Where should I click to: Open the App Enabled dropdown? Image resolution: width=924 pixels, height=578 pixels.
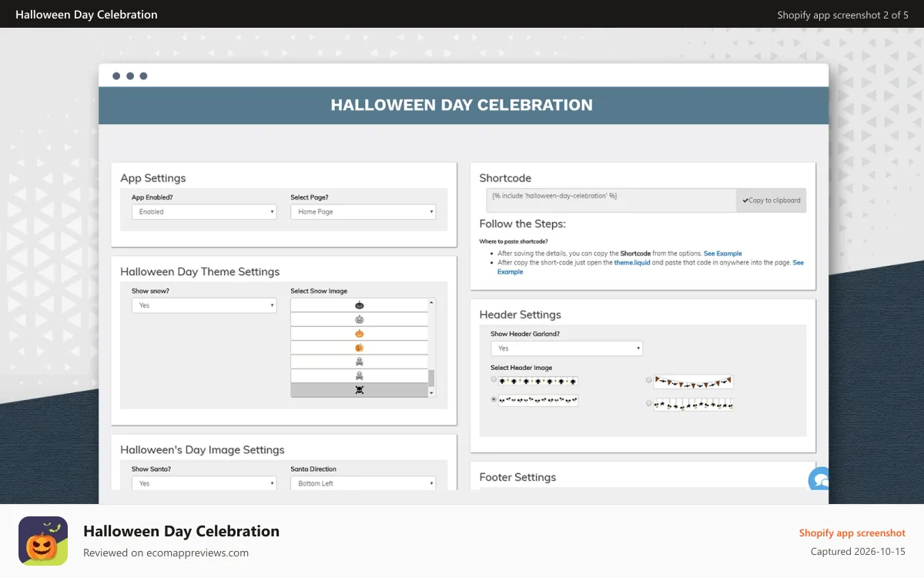[x=204, y=211]
